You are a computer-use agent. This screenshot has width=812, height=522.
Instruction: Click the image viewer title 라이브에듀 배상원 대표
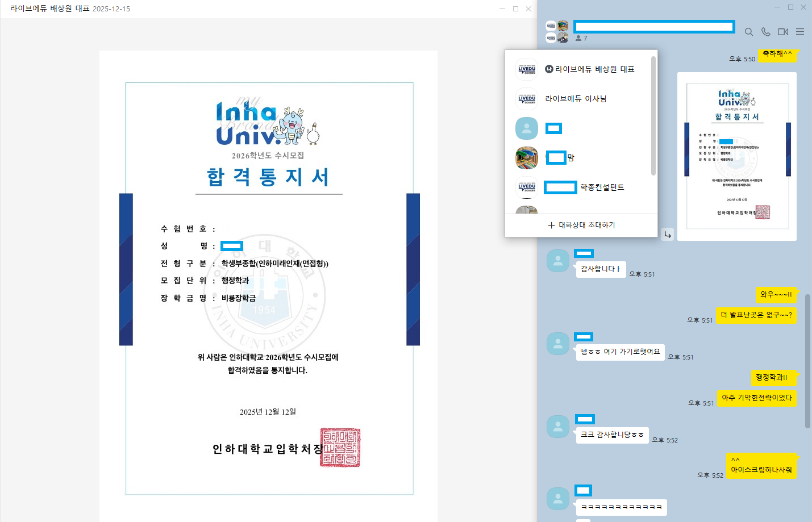(x=50, y=9)
